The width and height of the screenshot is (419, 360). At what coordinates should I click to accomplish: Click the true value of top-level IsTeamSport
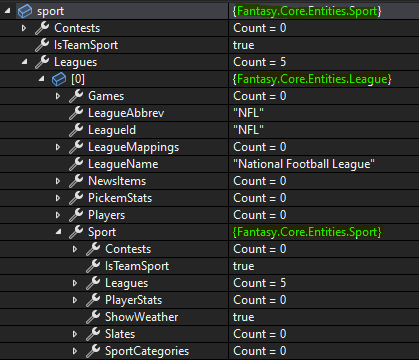244,45
